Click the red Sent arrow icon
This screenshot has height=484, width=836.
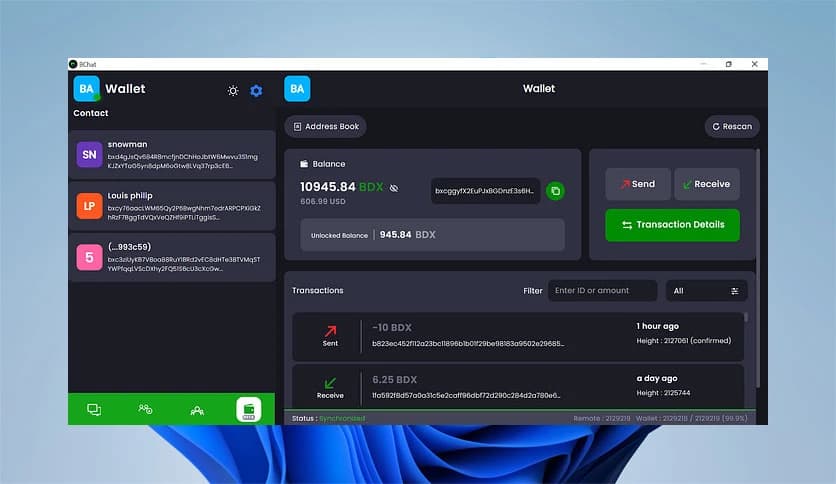pos(330,331)
